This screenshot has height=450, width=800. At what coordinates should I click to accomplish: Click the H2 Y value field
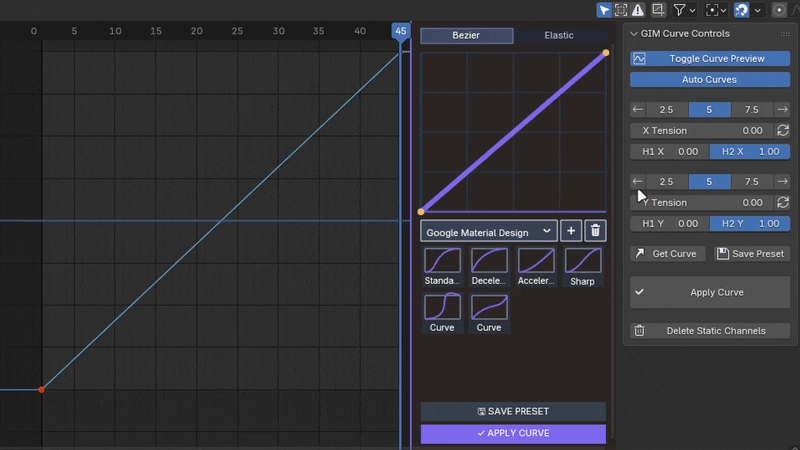pyautogui.click(x=750, y=223)
